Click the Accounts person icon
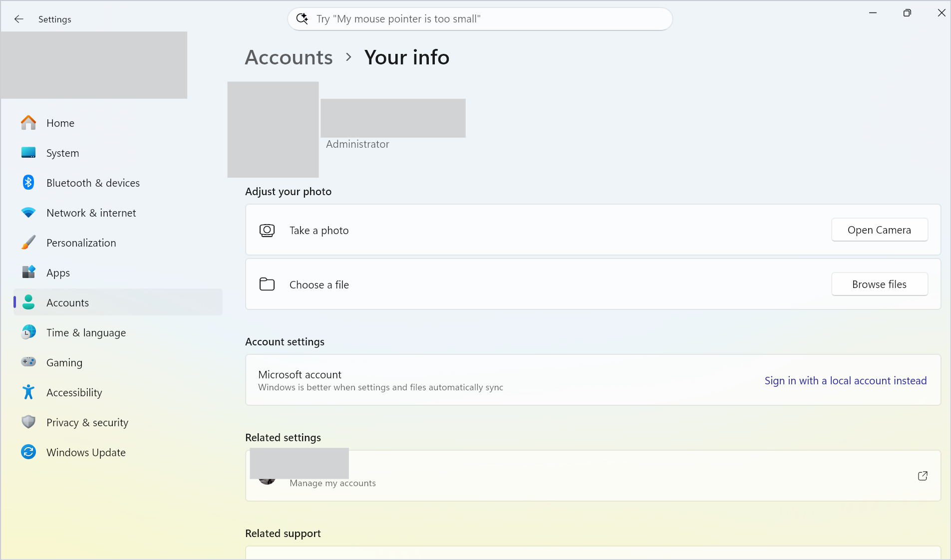Viewport: 951px width, 560px height. tap(28, 302)
